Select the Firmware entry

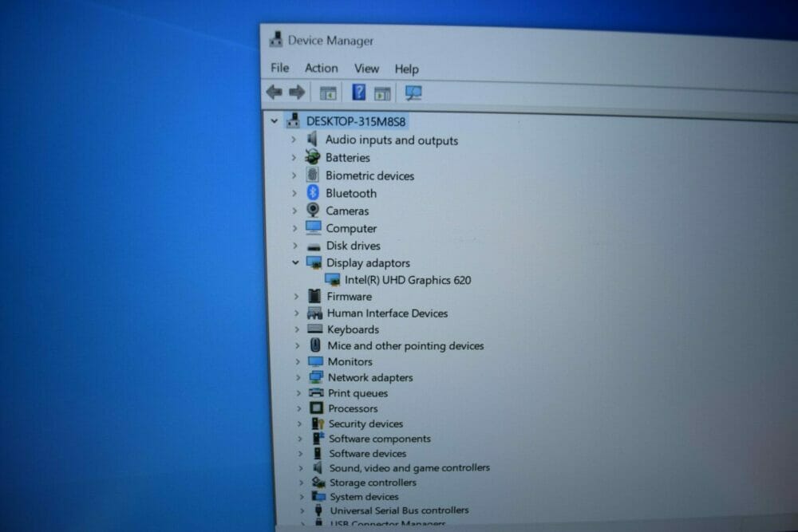[350, 297]
